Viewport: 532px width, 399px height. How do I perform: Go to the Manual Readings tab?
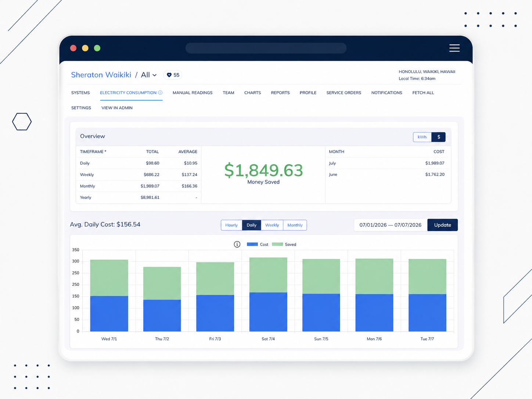[x=193, y=93]
